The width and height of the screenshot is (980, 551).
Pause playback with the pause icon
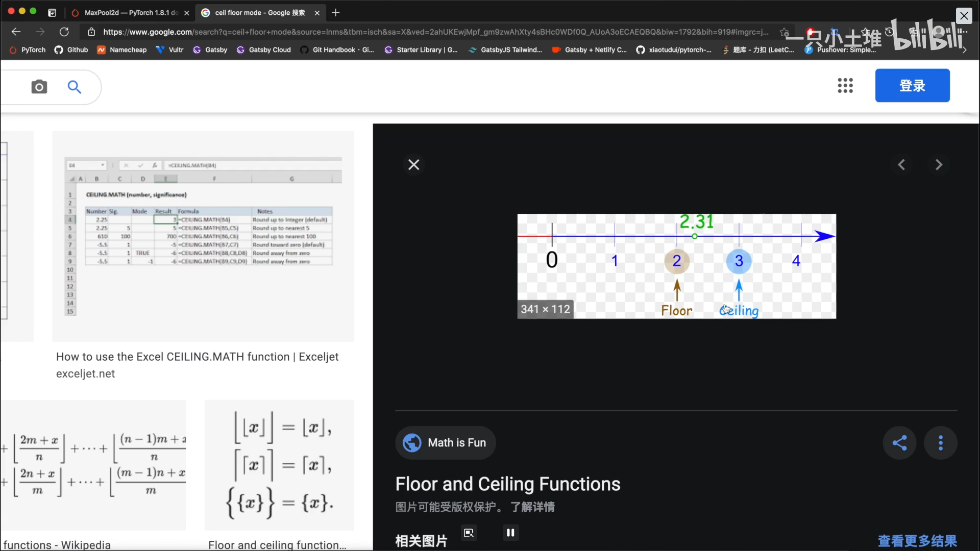pos(510,533)
